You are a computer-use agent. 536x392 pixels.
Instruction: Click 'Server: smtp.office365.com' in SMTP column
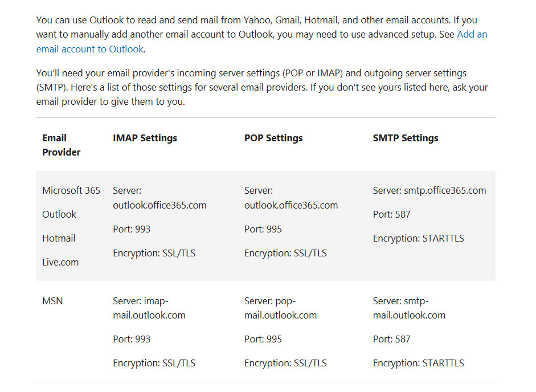pyautogui.click(x=429, y=190)
